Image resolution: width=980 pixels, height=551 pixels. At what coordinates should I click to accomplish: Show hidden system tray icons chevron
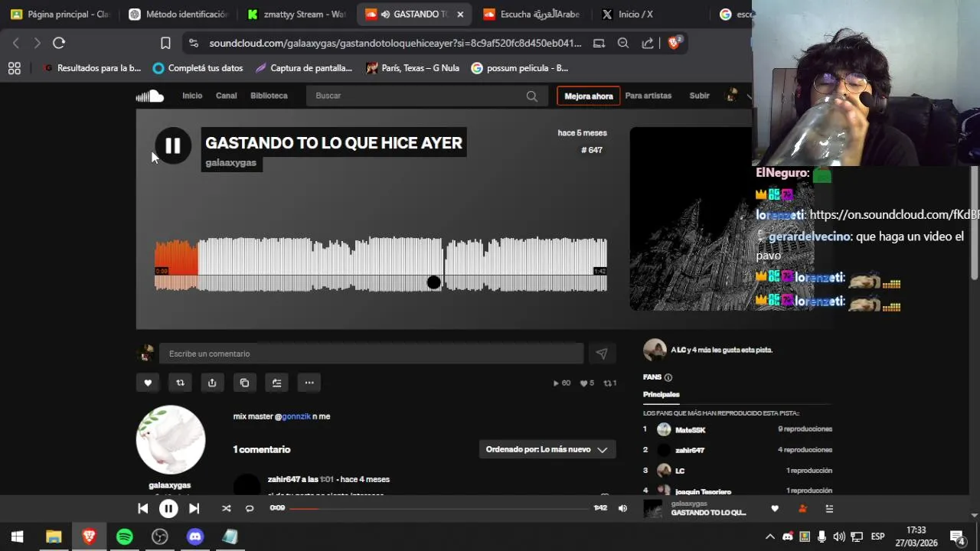[770, 536]
